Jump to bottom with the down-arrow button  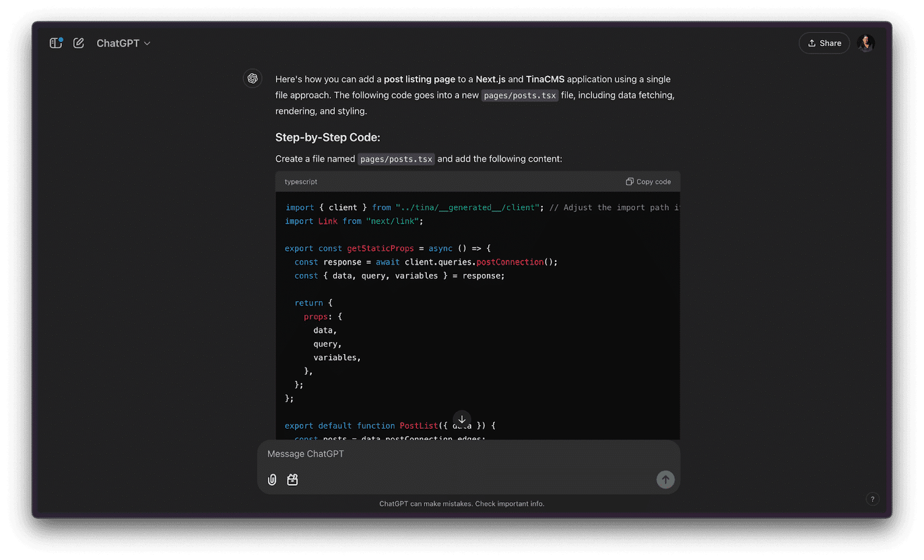pyautogui.click(x=462, y=420)
